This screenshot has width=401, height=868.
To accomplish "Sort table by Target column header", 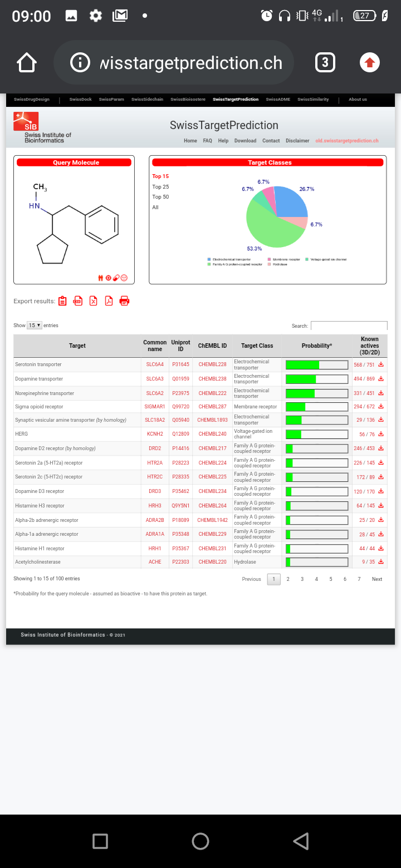I will (77, 346).
